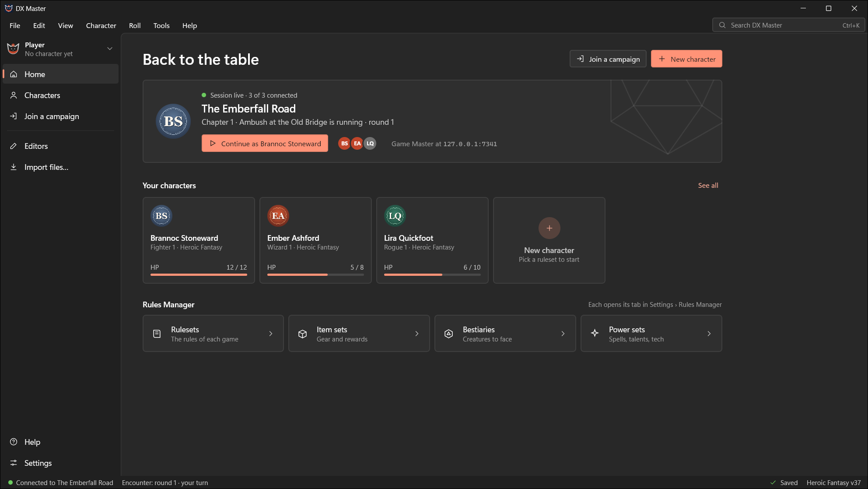
Task: Click the Rulesets document icon
Action: (157, 334)
